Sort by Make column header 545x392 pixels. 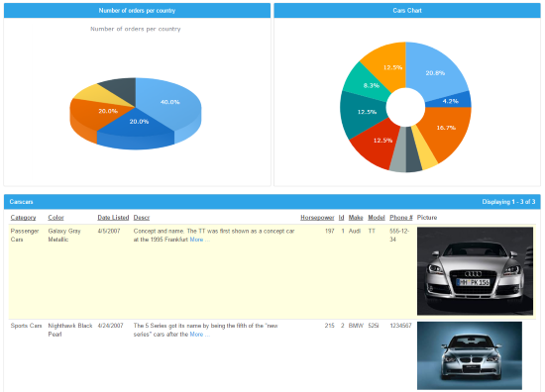[356, 218]
